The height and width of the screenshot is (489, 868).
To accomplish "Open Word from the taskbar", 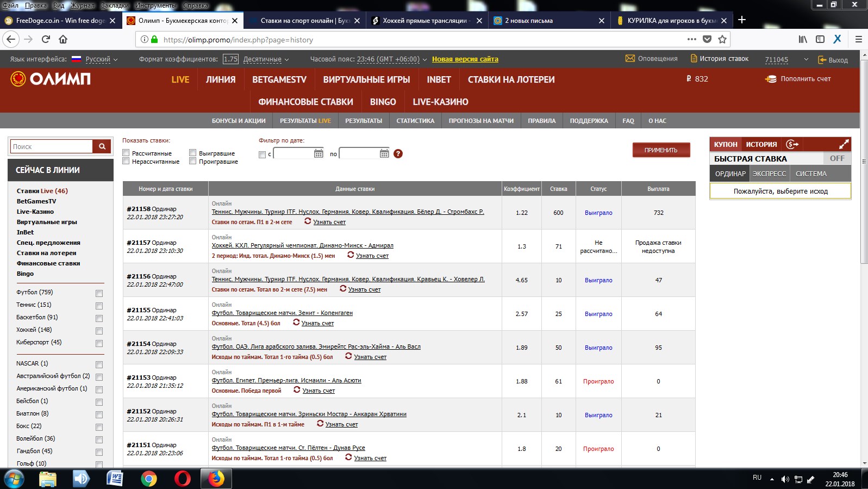I will [115, 479].
